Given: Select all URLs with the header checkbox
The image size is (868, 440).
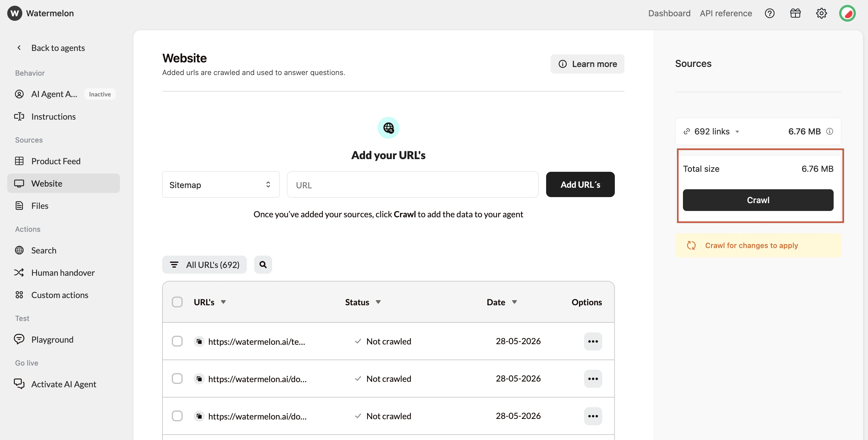Looking at the screenshot, I should pos(177,302).
